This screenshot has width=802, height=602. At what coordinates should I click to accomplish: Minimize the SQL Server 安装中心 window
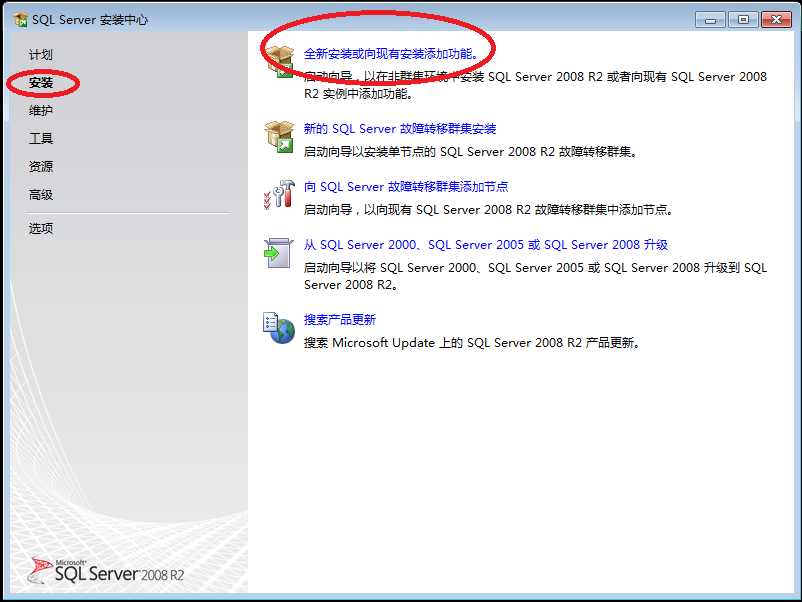click(710, 20)
